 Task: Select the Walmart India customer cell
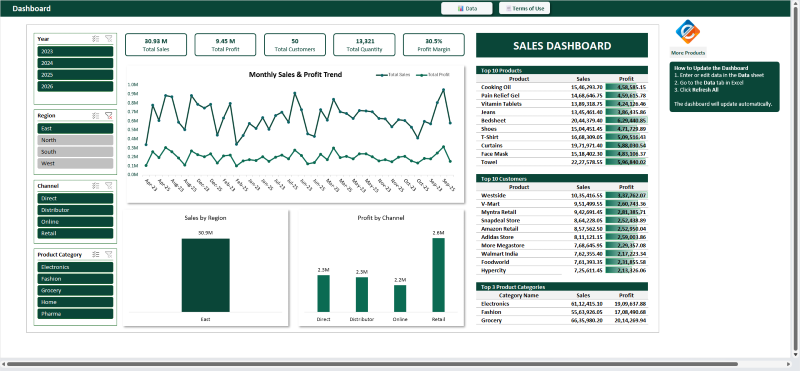[x=519, y=254]
